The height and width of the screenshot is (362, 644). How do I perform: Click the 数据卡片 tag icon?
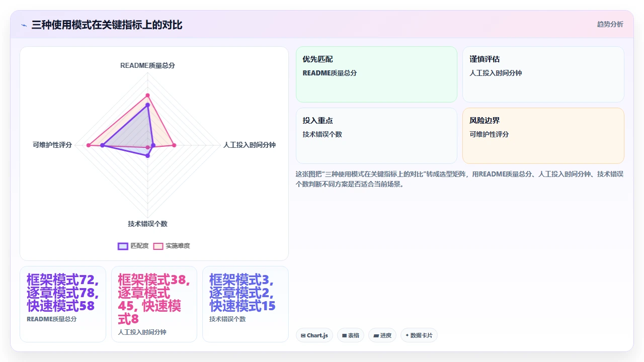pyautogui.click(x=407, y=335)
